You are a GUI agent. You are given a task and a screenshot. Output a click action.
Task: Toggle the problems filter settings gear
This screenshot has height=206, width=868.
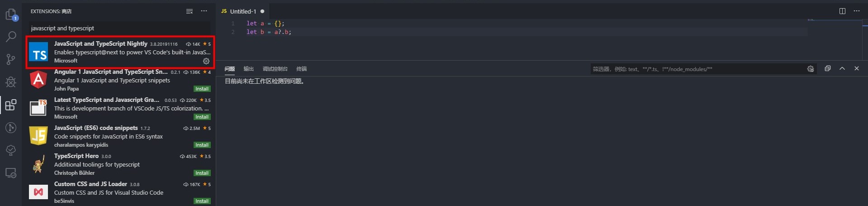click(x=811, y=69)
